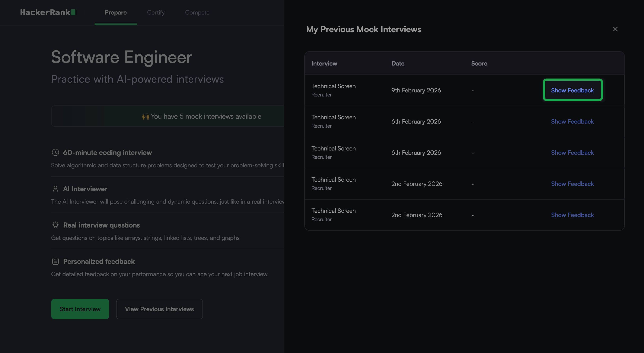Click the Date column header
644x353 pixels.
coord(398,64)
